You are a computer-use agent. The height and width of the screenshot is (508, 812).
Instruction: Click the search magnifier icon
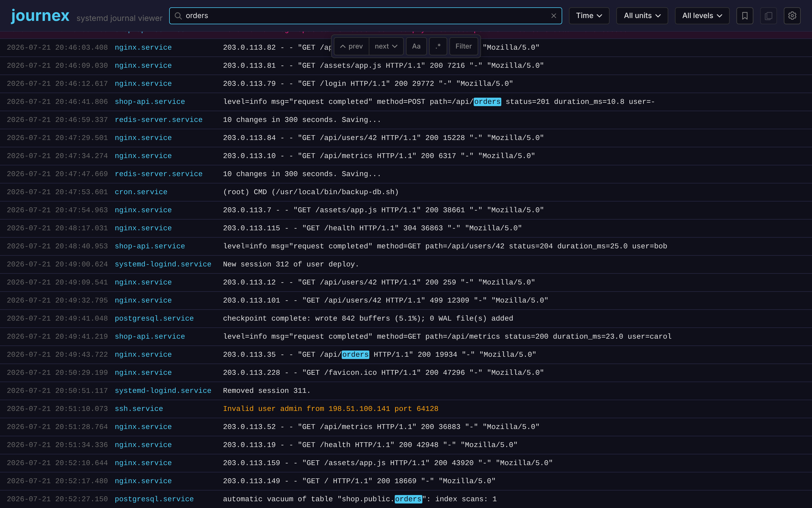(x=178, y=16)
